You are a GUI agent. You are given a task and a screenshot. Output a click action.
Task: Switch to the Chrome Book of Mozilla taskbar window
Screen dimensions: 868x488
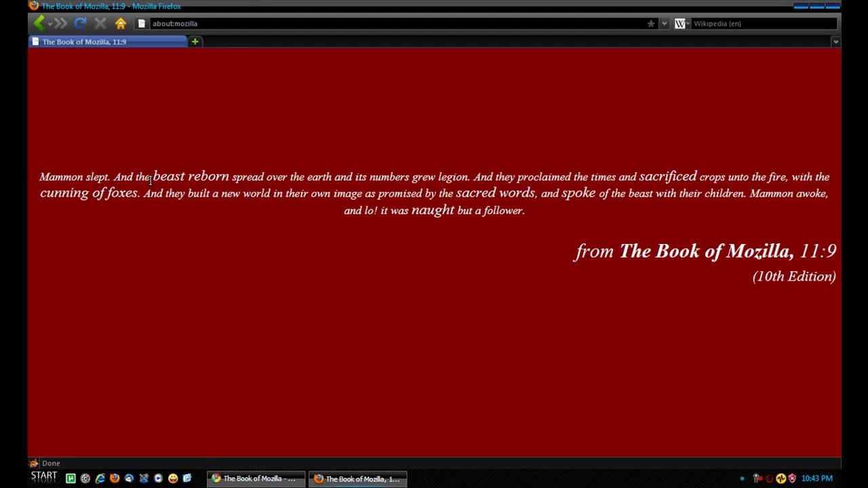tap(256, 479)
